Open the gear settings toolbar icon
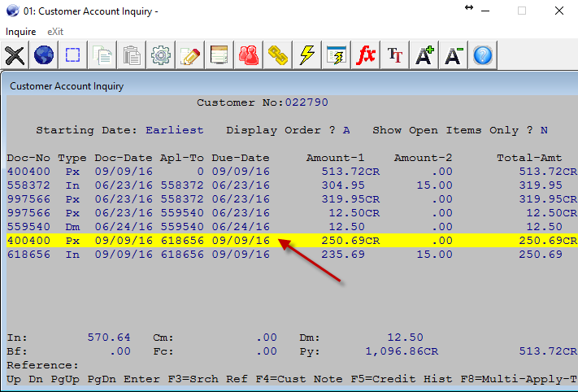 pos(161,55)
